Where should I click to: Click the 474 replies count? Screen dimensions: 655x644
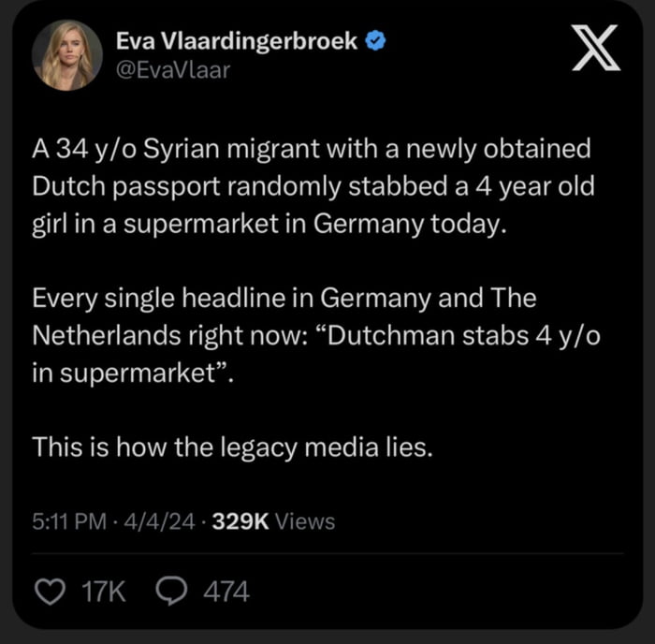tap(226, 592)
